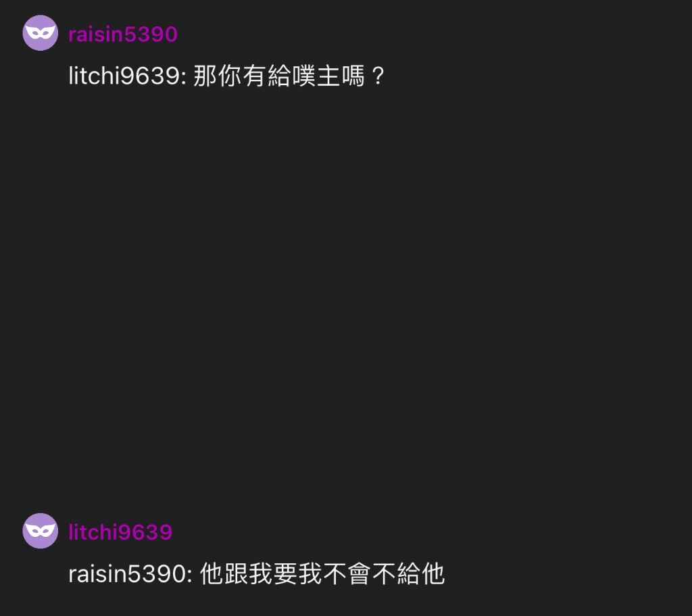
Task: Click the last character 他 in bottom reply
Action: tap(433, 574)
